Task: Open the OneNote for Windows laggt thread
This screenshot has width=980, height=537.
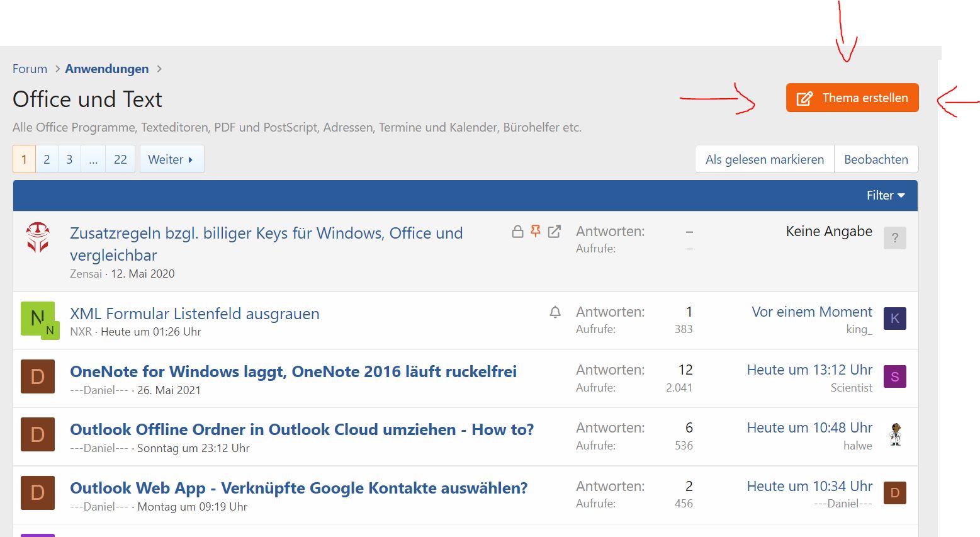Action: 293,372
